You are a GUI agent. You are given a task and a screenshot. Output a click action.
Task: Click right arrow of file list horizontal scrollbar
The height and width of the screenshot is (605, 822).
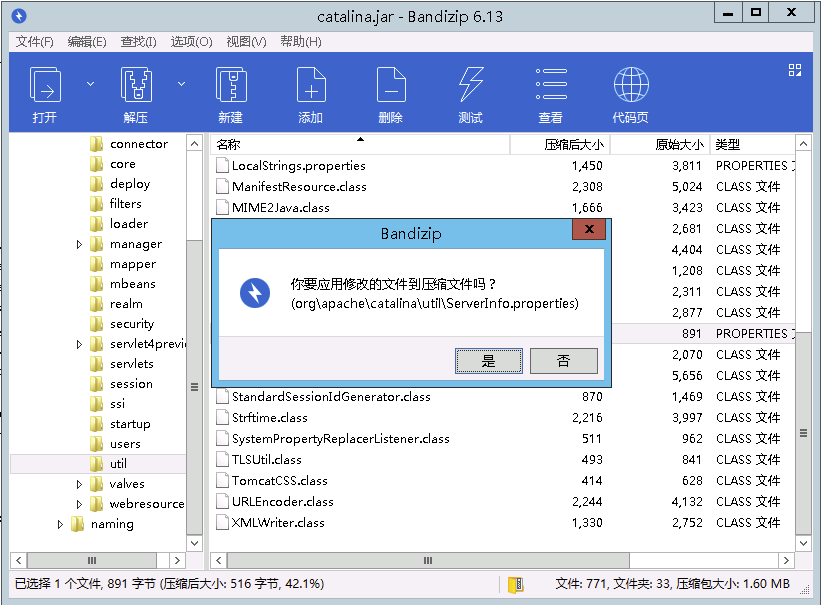[786, 560]
